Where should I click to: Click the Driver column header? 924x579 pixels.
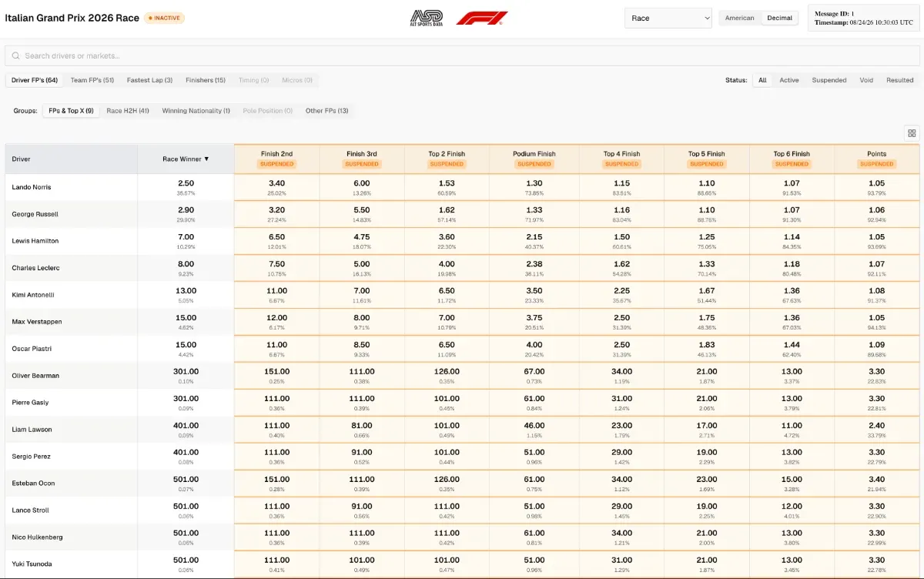pos(71,159)
